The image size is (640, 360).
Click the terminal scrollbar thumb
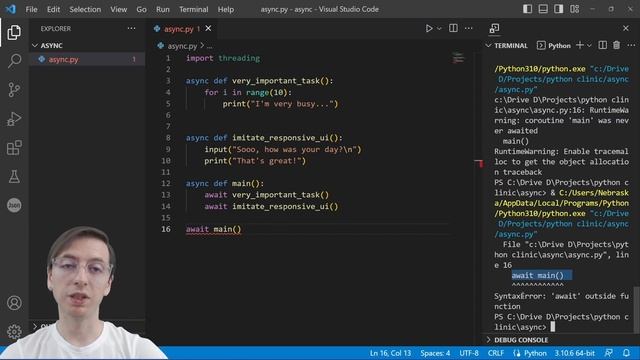point(636,309)
